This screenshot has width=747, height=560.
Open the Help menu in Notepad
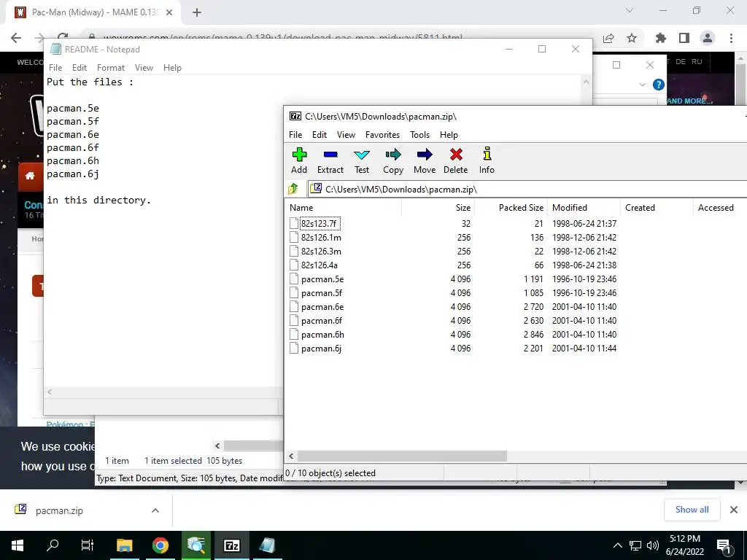point(172,68)
